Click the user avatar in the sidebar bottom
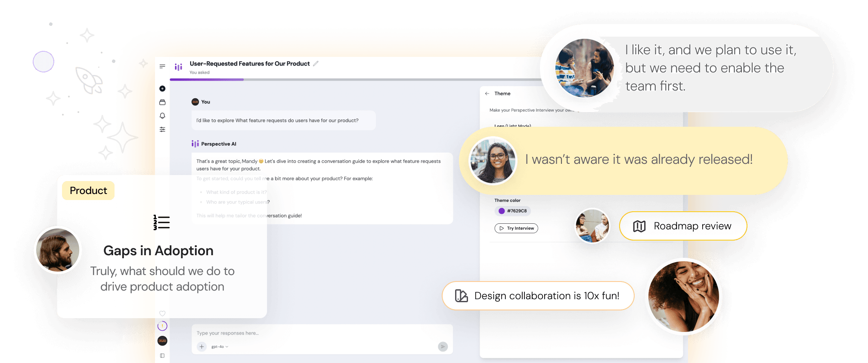The width and height of the screenshot is (868, 363). pyautogui.click(x=162, y=341)
